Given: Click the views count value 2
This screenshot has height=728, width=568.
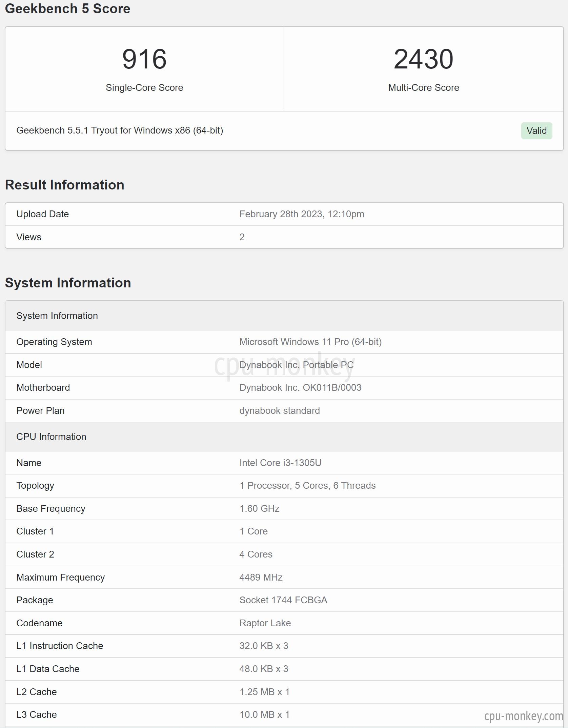Looking at the screenshot, I should pyautogui.click(x=242, y=237).
